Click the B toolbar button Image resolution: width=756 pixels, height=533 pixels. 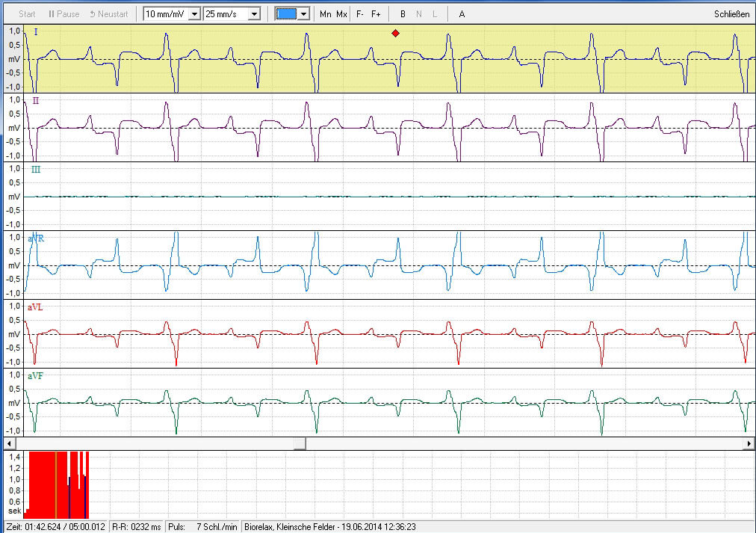[403, 14]
